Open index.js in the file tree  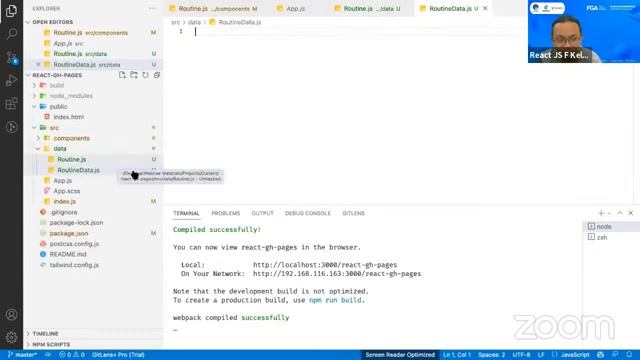point(64,202)
